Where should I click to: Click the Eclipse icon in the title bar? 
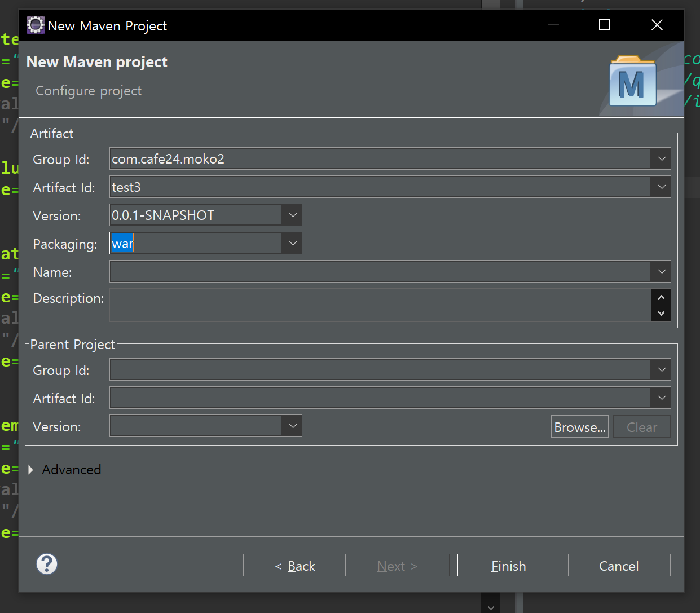(35, 25)
